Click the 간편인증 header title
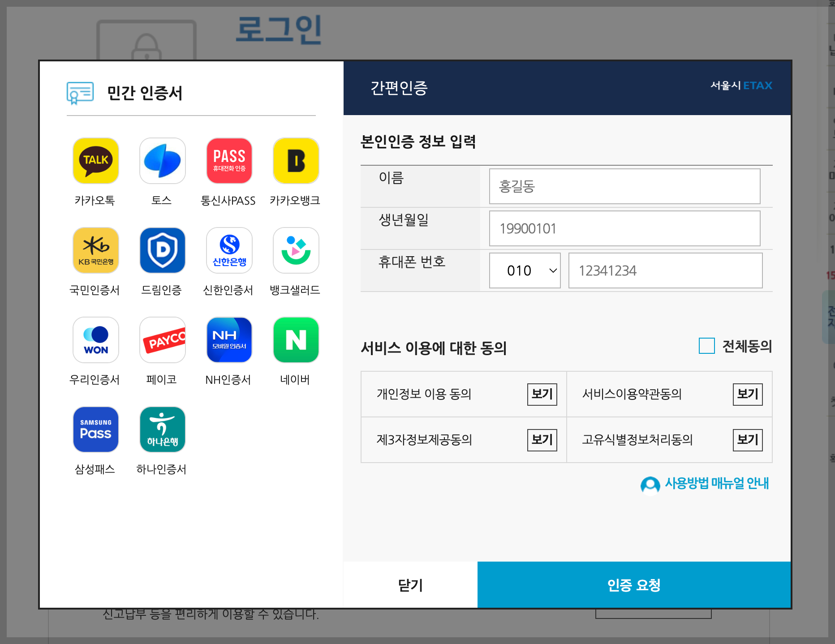 (399, 88)
